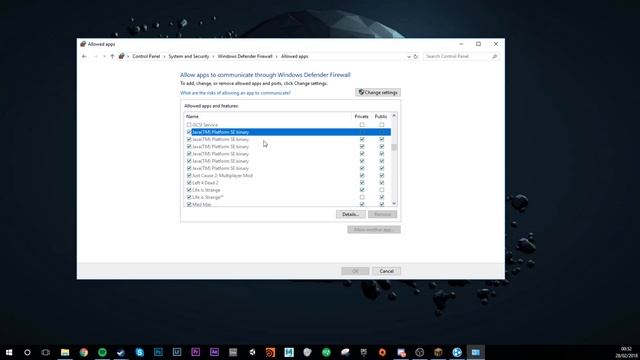
Task: Expand chevron after Control Panel breadcrumb
Action: click(164, 56)
